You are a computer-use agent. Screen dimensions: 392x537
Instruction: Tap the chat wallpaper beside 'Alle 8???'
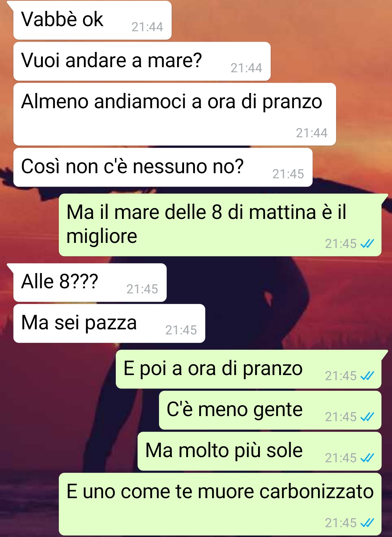click(x=276, y=282)
